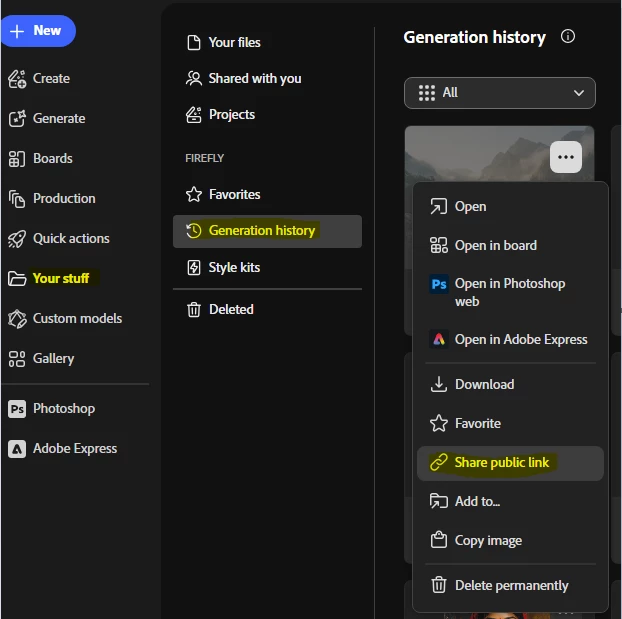The image size is (622, 619).
Task: Choose Delete permanently
Action: click(x=510, y=585)
